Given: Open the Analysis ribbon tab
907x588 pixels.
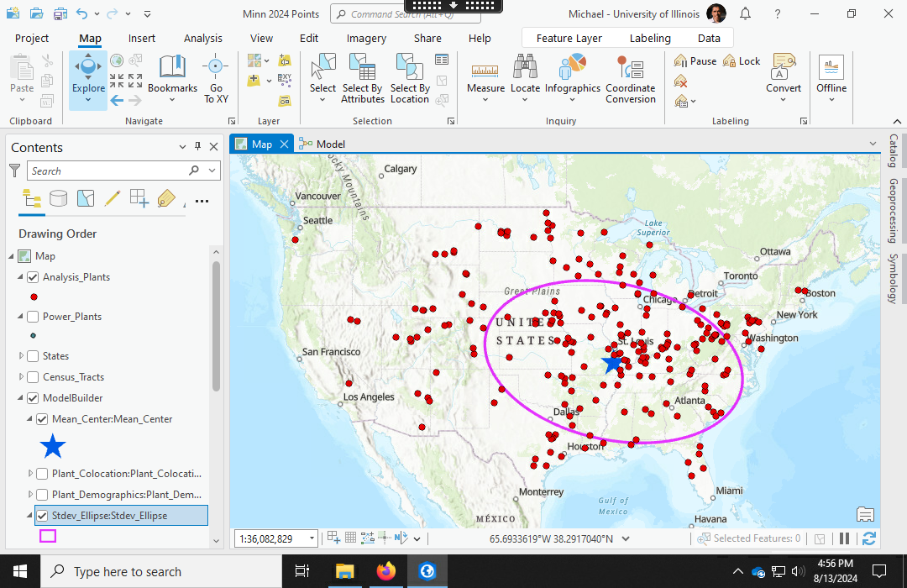Looking at the screenshot, I should coord(203,38).
